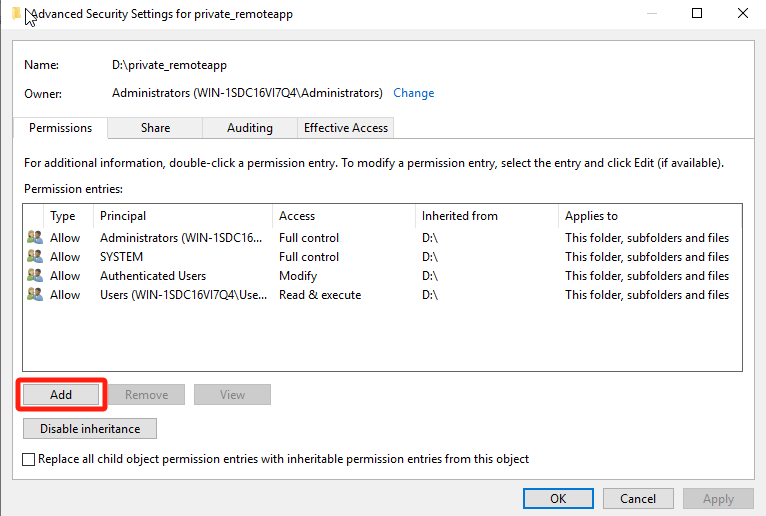Confirm with the OK button
The height and width of the screenshot is (516, 766).
[558, 498]
